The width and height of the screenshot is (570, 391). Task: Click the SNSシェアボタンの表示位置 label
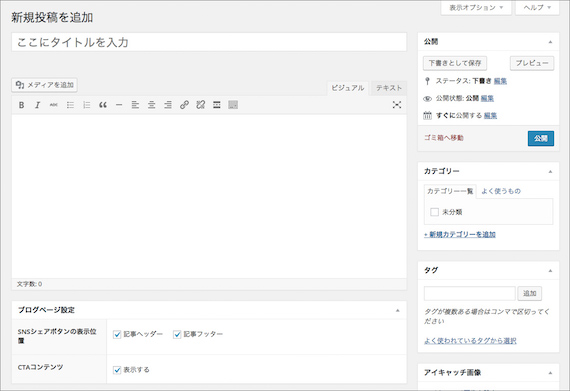pyautogui.click(x=57, y=336)
